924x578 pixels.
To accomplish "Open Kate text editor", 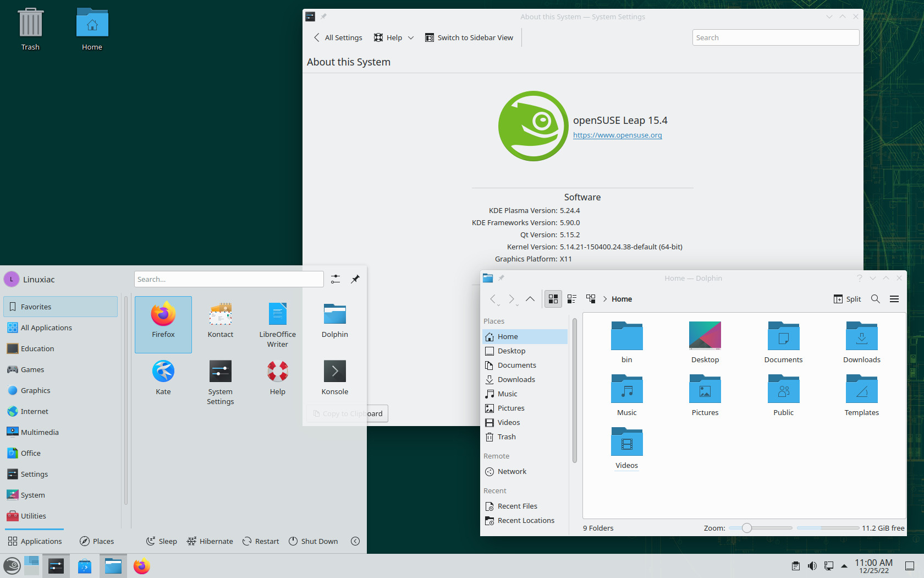I will coord(163,377).
